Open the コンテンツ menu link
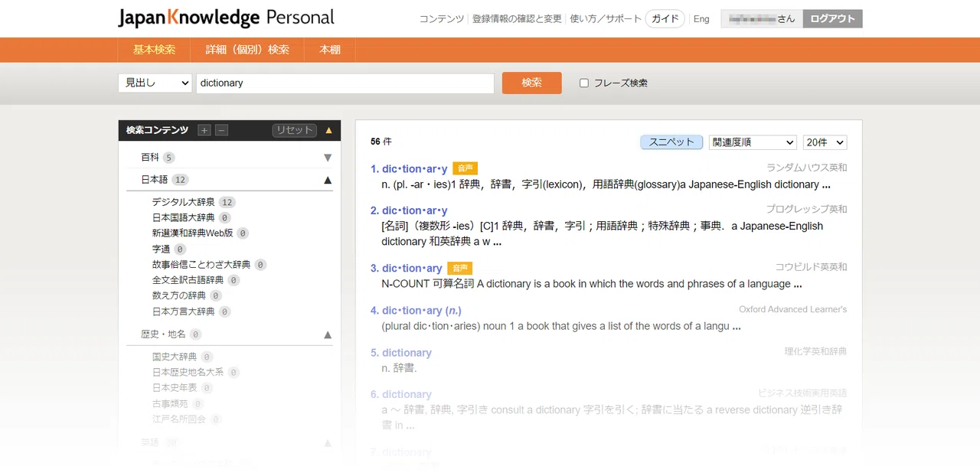The height and width of the screenshot is (476, 980). click(442, 19)
